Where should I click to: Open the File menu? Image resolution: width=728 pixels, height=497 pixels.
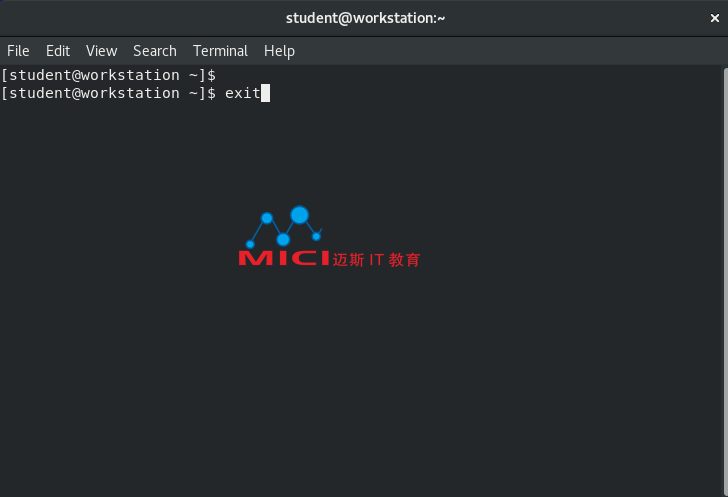tap(18, 51)
